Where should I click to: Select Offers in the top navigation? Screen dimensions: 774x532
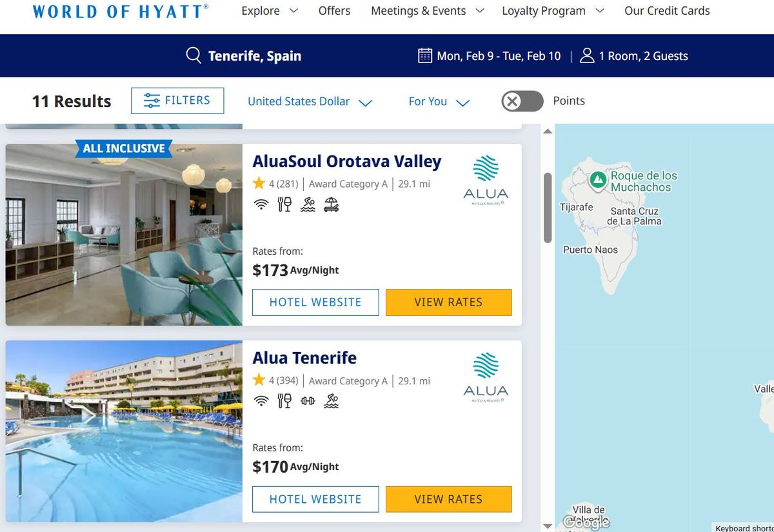pyautogui.click(x=333, y=10)
